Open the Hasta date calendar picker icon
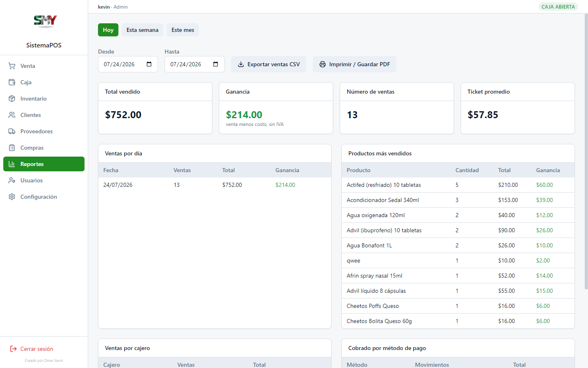 [216, 64]
